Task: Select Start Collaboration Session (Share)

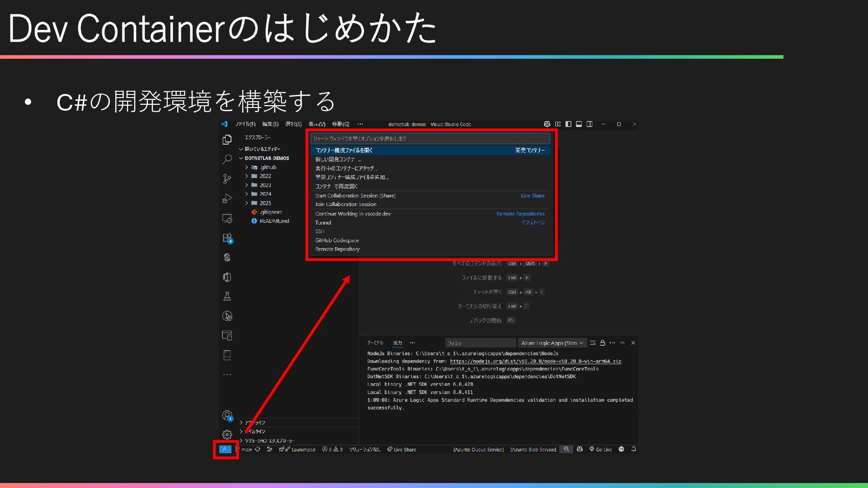Action: pos(430,196)
